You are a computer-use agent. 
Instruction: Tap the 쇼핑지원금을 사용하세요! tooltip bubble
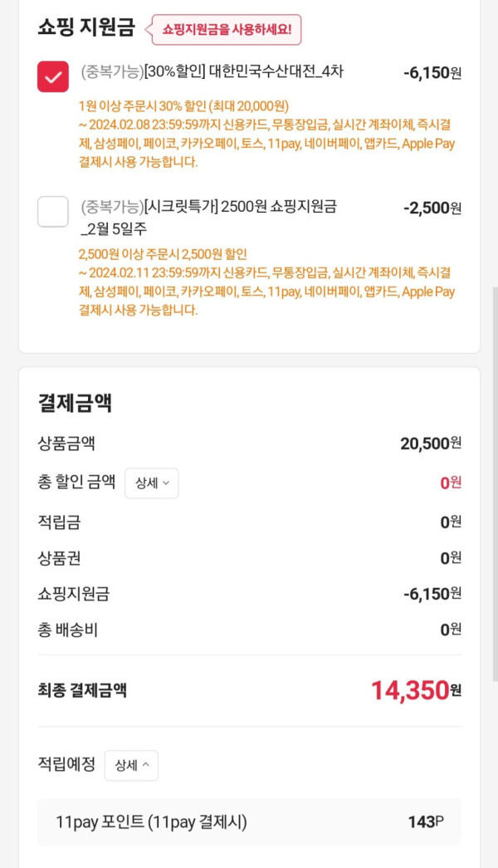(227, 29)
